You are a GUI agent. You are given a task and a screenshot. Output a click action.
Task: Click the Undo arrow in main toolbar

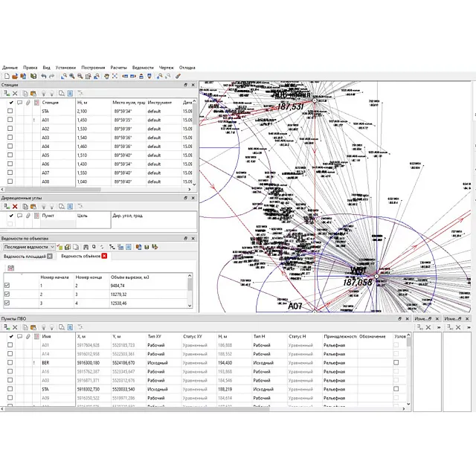tap(44, 76)
